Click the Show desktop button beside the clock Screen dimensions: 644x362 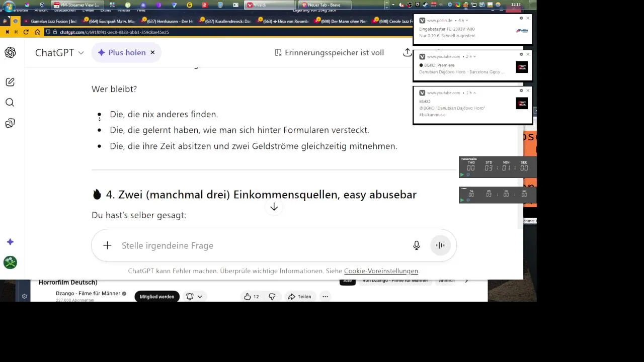(534, 5)
